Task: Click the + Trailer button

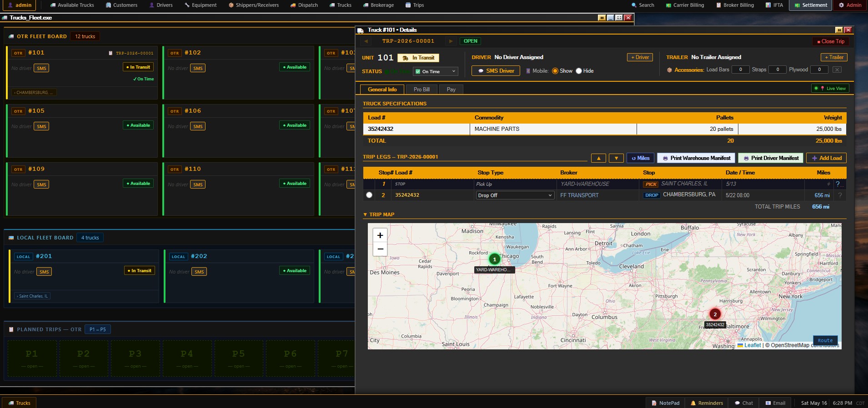Action: (834, 57)
